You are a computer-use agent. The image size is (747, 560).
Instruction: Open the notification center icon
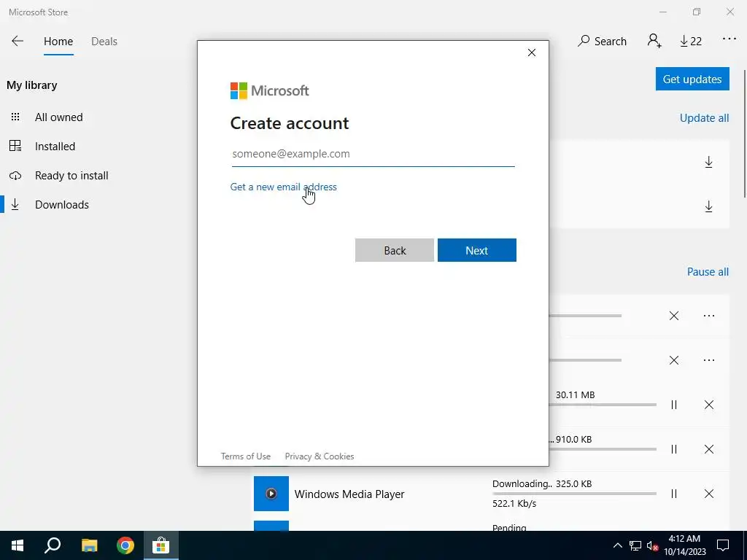[x=723, y=545]
